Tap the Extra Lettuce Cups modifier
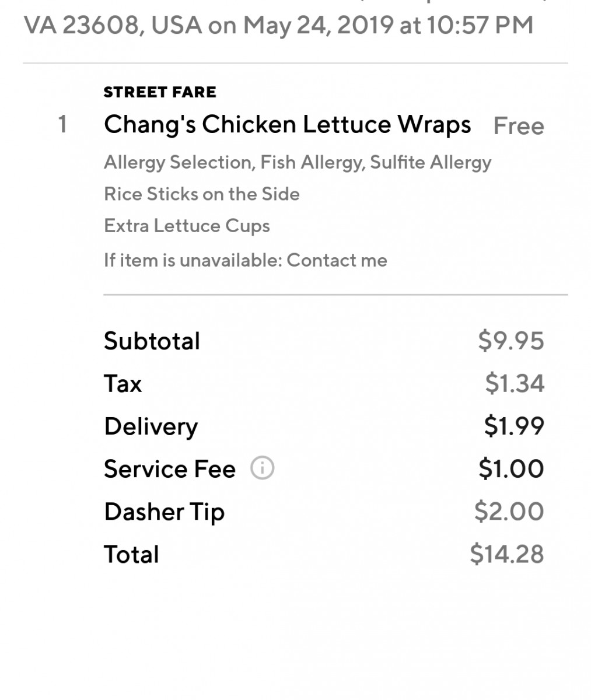The height and width of the screenshot is (700, 591). [187, 226]
